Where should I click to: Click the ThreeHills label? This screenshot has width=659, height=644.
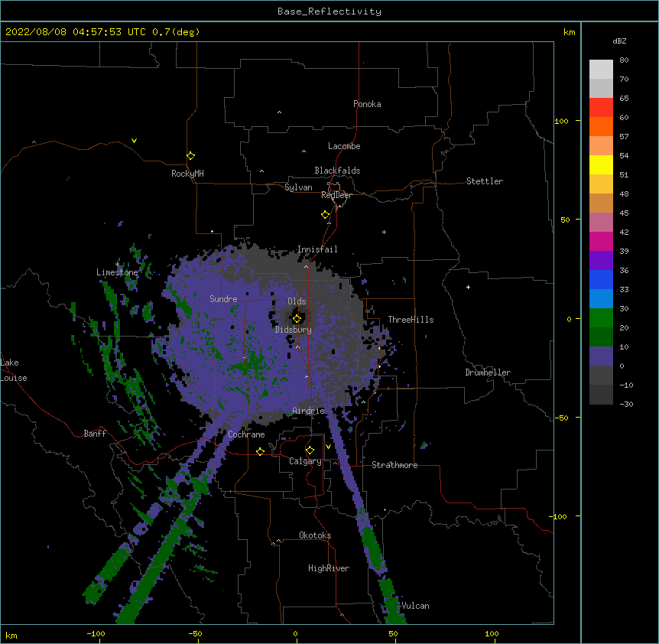point(411,320)
